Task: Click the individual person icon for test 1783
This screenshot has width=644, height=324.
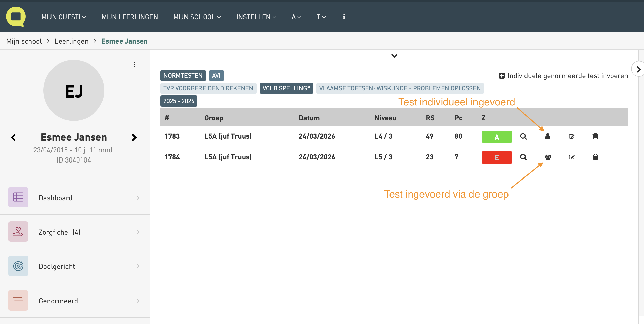Action: [548, 136]
